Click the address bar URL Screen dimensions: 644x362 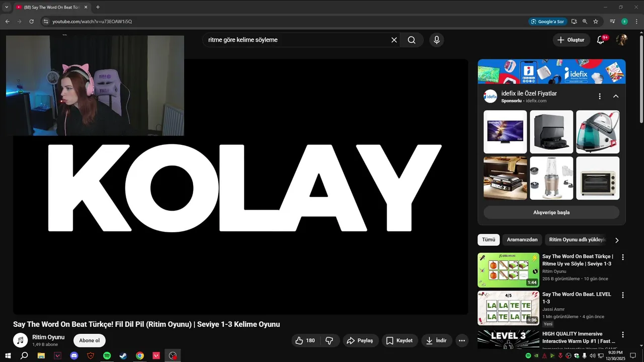coord(92,22)
